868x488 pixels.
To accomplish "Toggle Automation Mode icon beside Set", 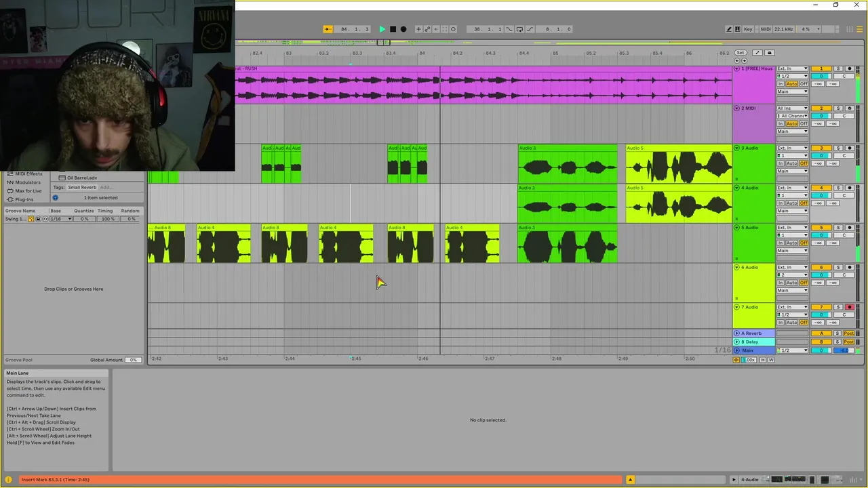I will 757,53.
